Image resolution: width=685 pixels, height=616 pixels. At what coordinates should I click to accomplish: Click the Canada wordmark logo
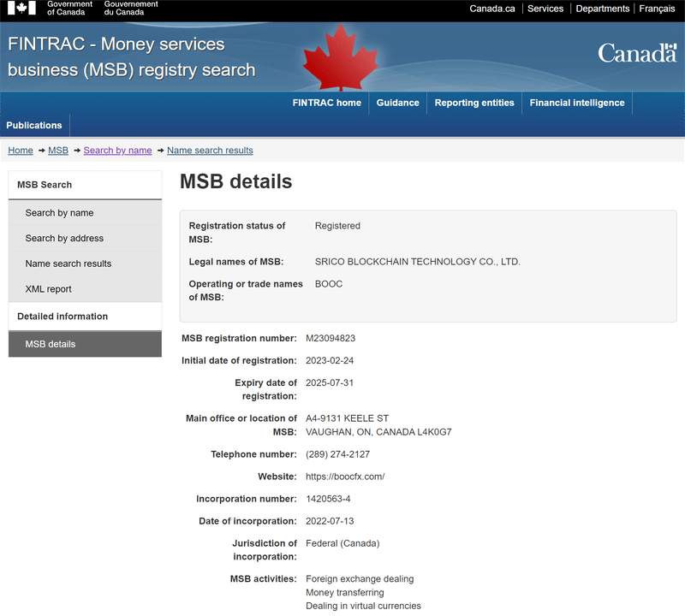click(637, 53)
